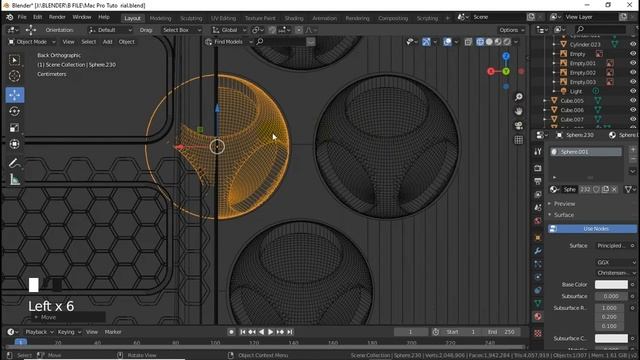The image size is (640, 360).
Task: Toggle proportional editing in header
Action: pyautogui.click(x=299, y=30)
